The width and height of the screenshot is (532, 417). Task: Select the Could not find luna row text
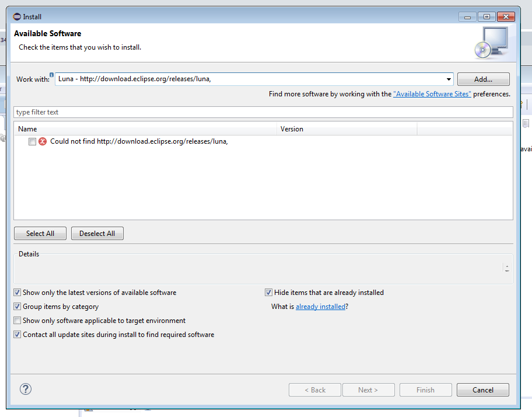pos(139,141)
